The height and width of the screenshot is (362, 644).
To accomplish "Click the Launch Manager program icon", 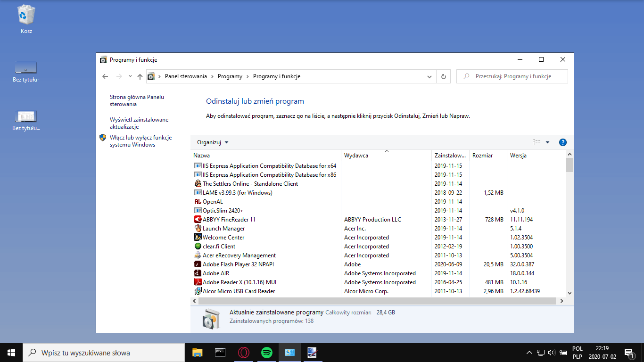I will pos(198,229).
